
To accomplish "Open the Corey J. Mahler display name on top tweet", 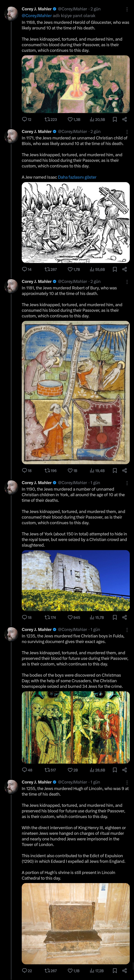I will point(36,9).
